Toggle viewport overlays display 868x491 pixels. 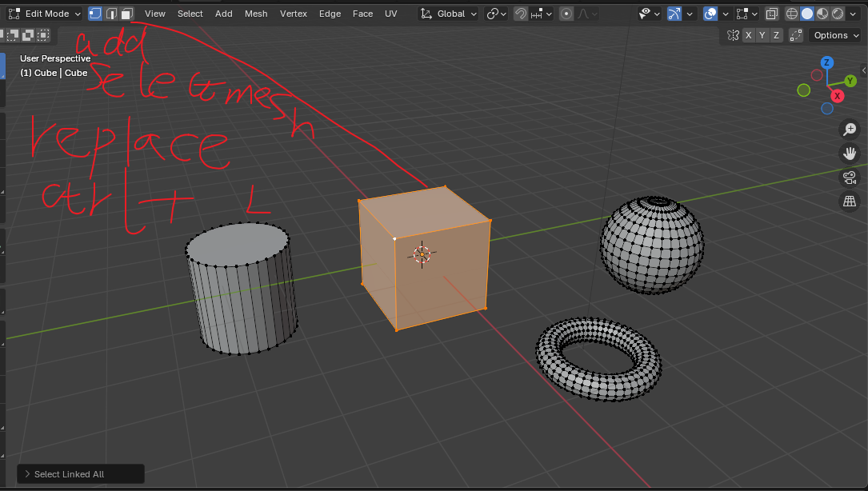coord(710,14)
